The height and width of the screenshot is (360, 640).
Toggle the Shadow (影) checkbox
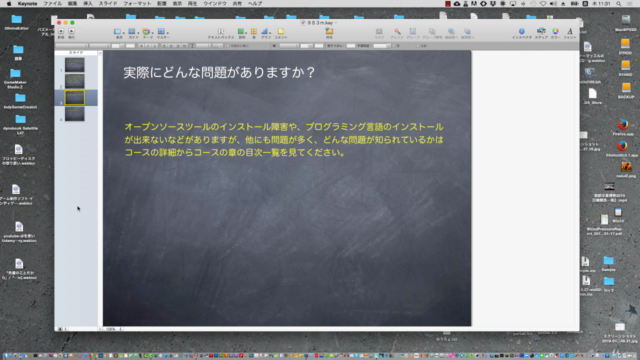[x=393, y=46]
